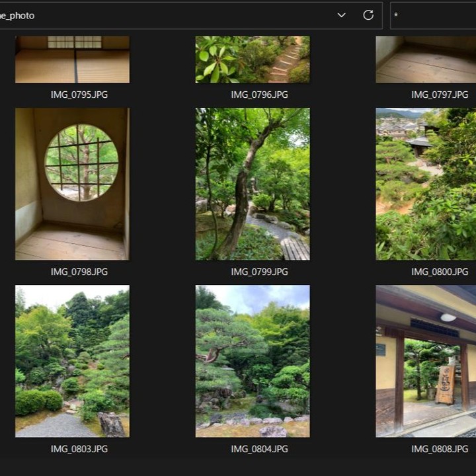Click the file name IMG_0795.JPG
Viewport: 476px width, 476px height.
point(79,95)
